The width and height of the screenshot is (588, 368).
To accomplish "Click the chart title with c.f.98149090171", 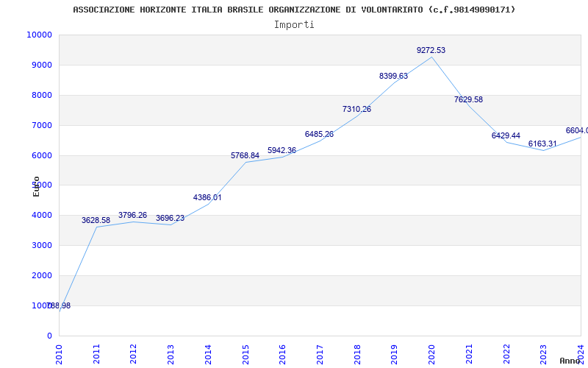I will pos(295,10).
